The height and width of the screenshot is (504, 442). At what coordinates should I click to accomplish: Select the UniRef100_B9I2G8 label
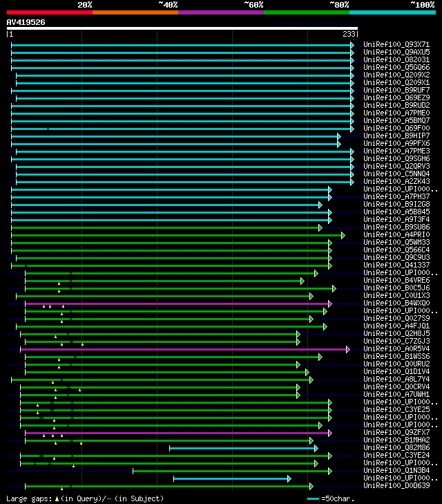click(396, 204)
